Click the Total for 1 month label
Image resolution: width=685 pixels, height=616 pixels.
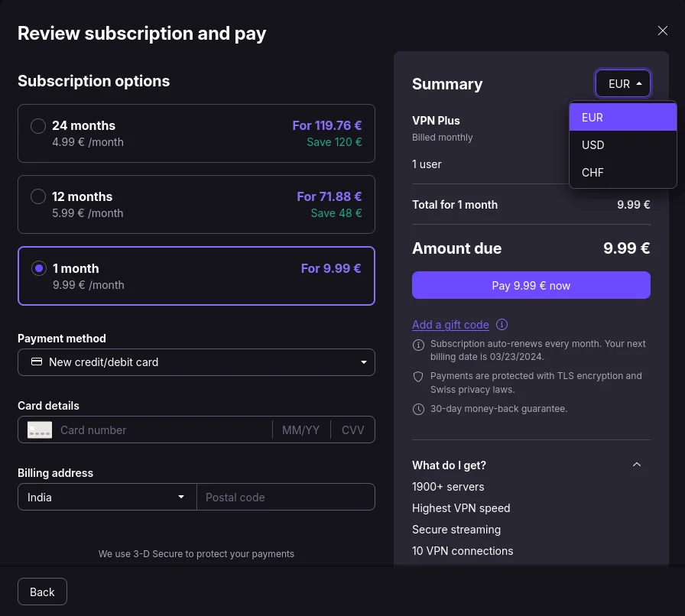[455, 205]
